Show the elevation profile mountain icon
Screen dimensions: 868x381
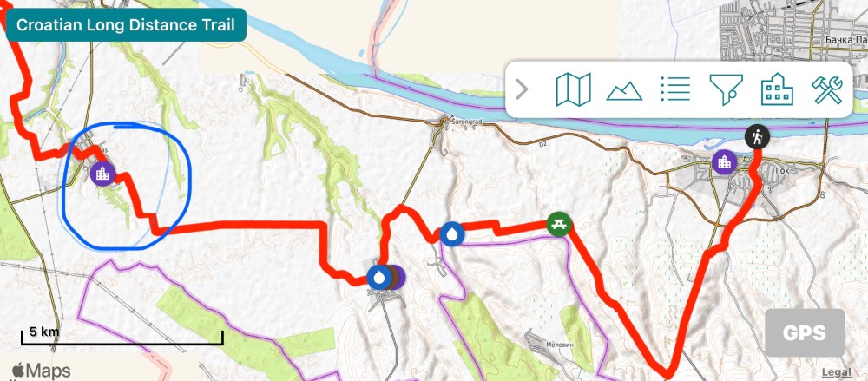624,91
